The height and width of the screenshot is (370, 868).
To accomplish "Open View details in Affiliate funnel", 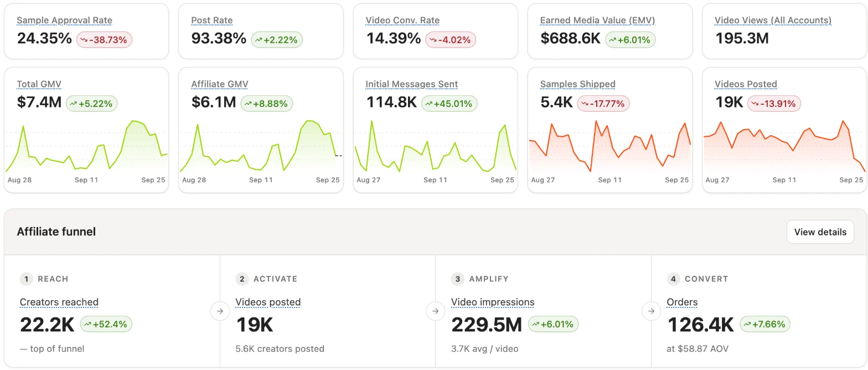I will (x=820, y=232).
